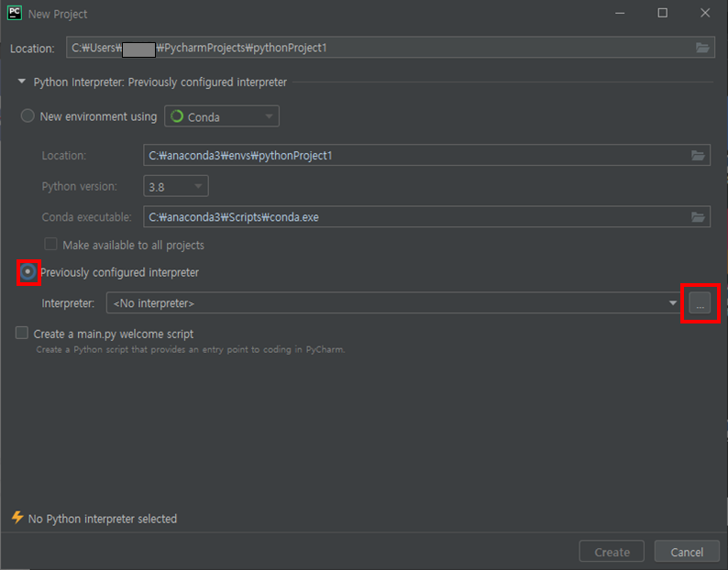Open the Python version 3.8 dropdown
728x570 pixels.
[x=176, y=186]
